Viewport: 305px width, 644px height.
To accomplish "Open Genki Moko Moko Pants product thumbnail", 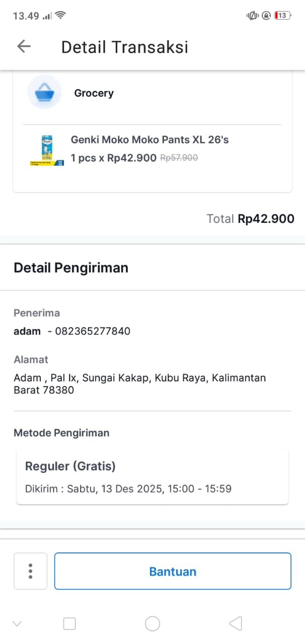I will [47, 149].
